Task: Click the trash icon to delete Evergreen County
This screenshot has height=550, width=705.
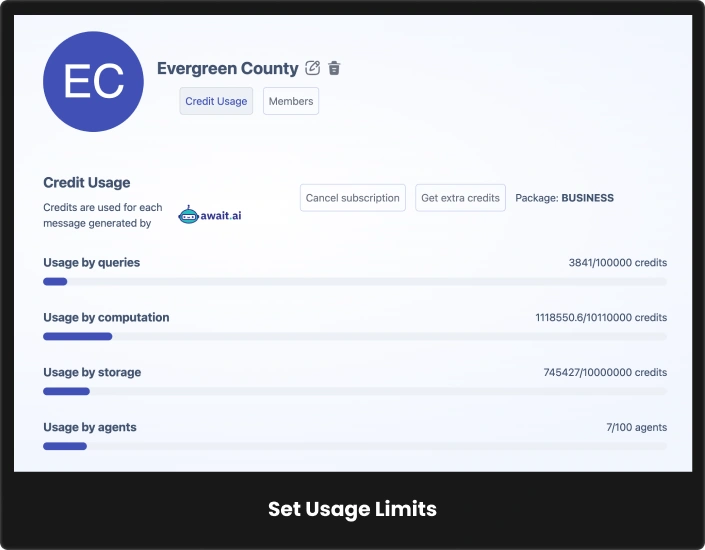Action: (x=334, y=68)
